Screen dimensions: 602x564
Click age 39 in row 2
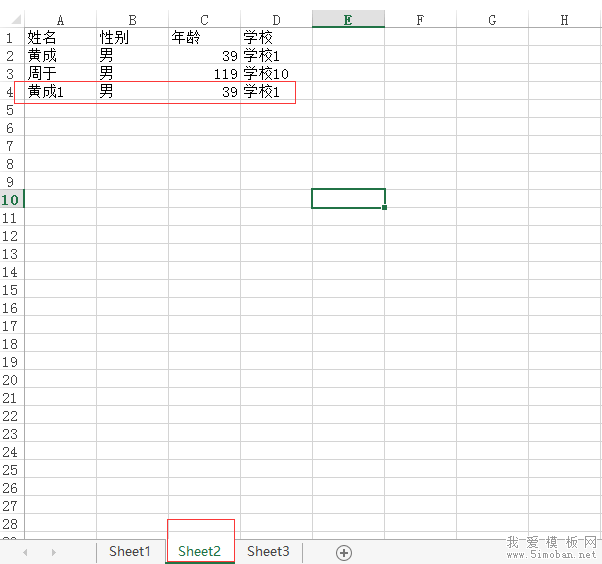click(x=204, y=55)
